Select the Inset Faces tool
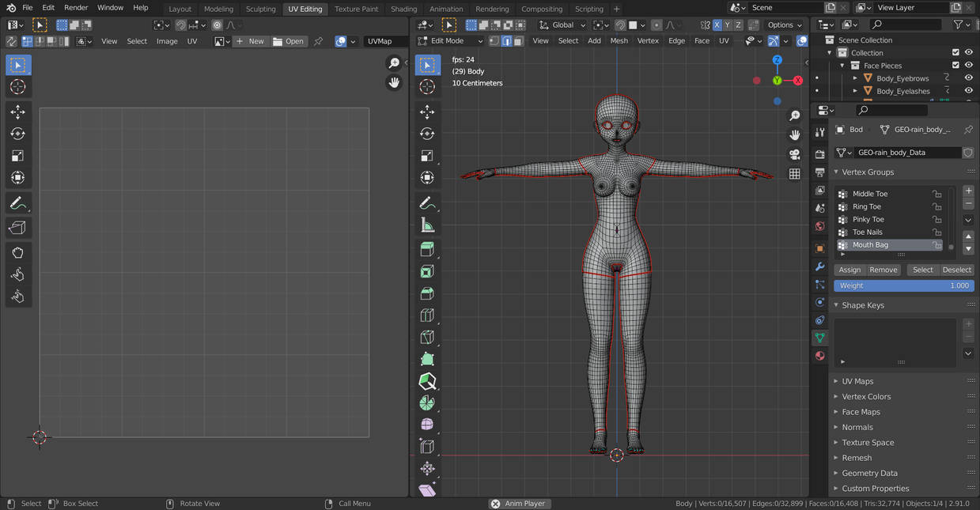980x510 pixels. pyautogui.click(x=427, y=272)
